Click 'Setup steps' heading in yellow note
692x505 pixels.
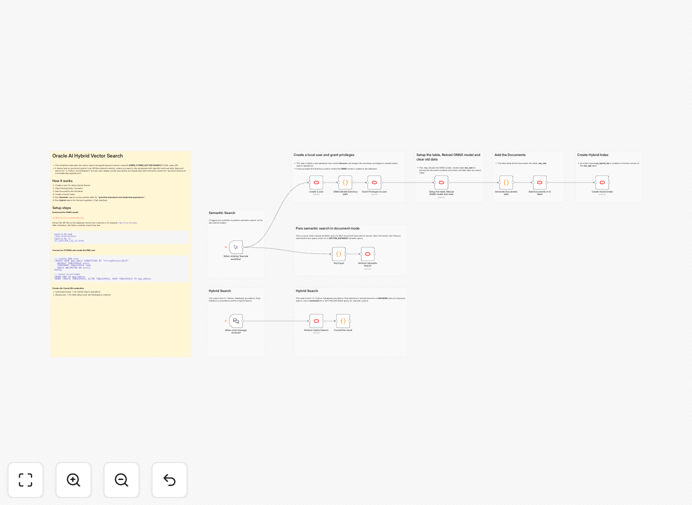(61, 208)
